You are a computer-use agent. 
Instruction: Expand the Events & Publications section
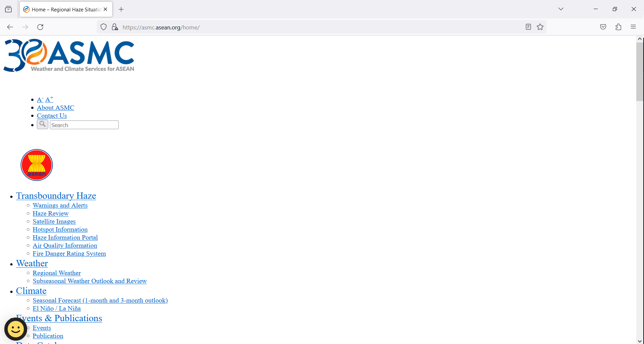59,318
